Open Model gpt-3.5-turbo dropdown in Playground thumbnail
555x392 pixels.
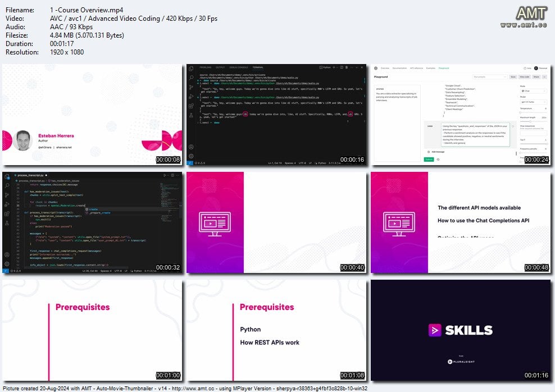click(534, 102)
